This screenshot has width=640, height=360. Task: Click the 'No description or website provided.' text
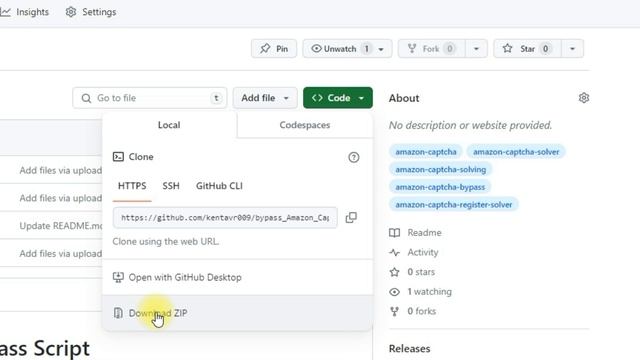pyautogui.click(x=470, y=125)
